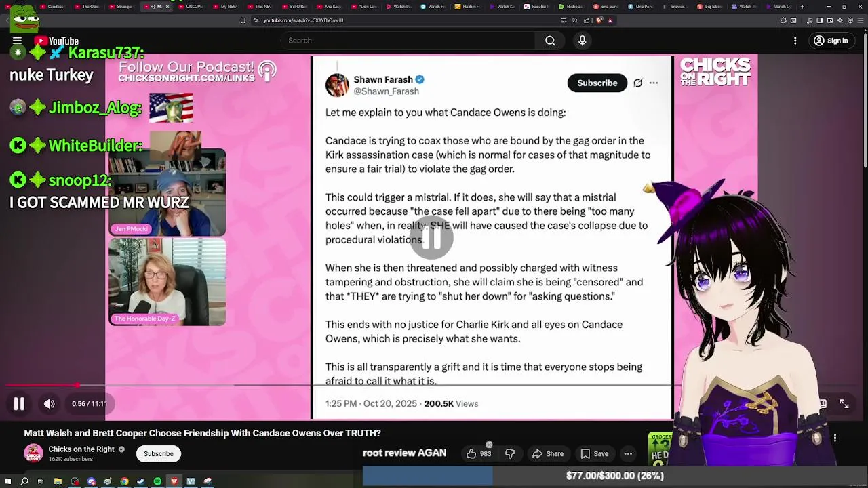Like the video with thumbs-up 983
This screenshot has height=488, width=868.
pyautogui.click(x=478, y=454)
